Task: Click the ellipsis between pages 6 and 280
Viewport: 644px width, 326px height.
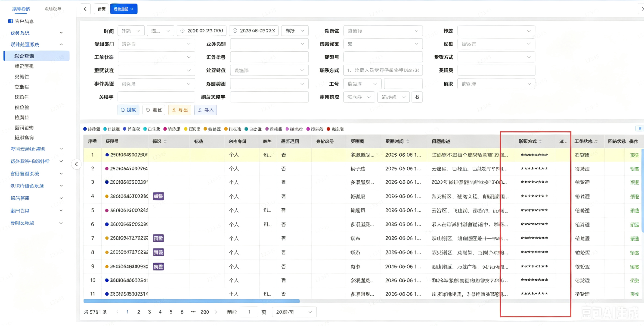Action: [193, 312]
